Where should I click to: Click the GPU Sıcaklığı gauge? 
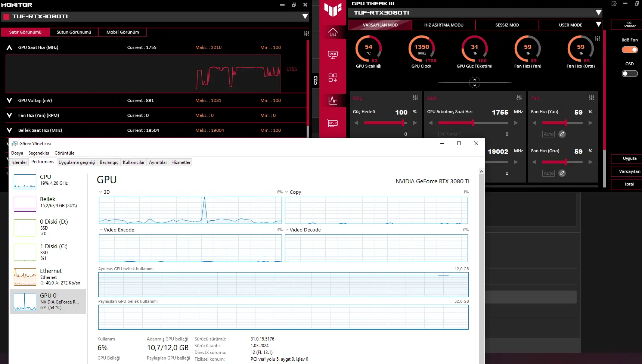(x=369, y=49)
